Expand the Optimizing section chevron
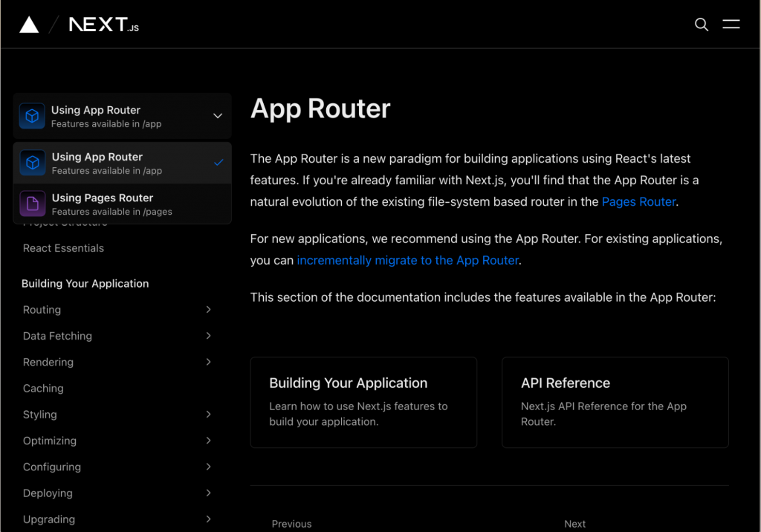This screenshot has width=761, height=532. click(208, 441)
